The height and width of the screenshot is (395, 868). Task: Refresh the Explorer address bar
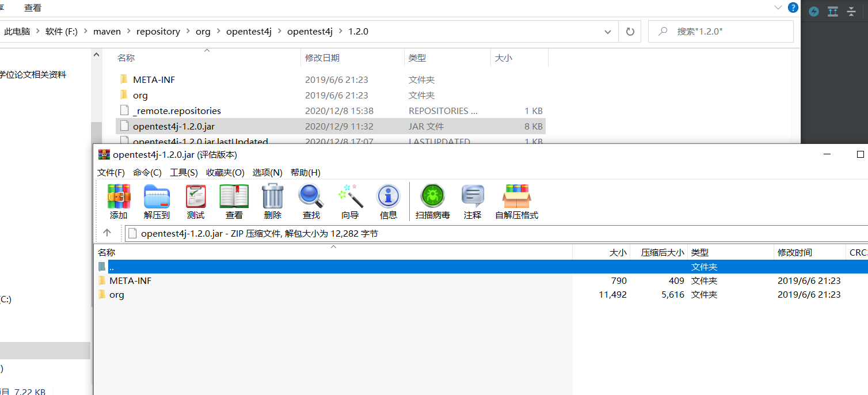[x=630, y=32]
